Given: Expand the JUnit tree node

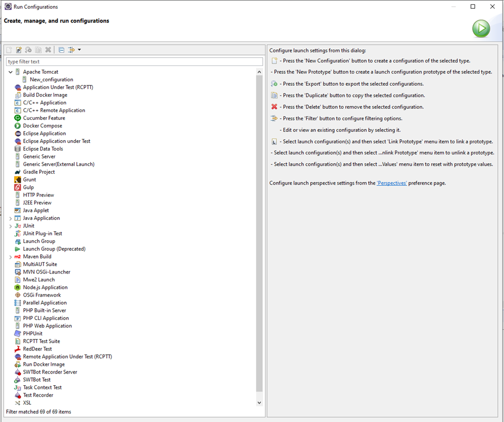Looking at the screenshot, I should [x=10, y=226].
